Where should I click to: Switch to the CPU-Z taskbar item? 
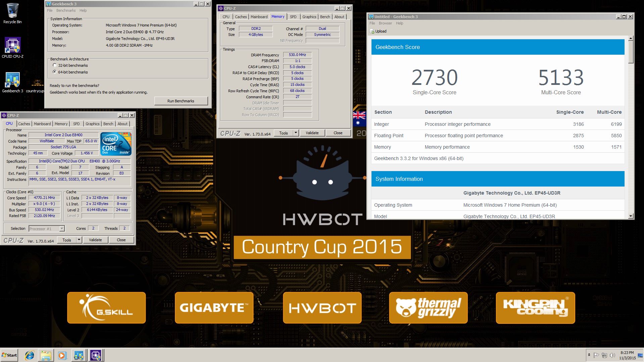point(96,355)
